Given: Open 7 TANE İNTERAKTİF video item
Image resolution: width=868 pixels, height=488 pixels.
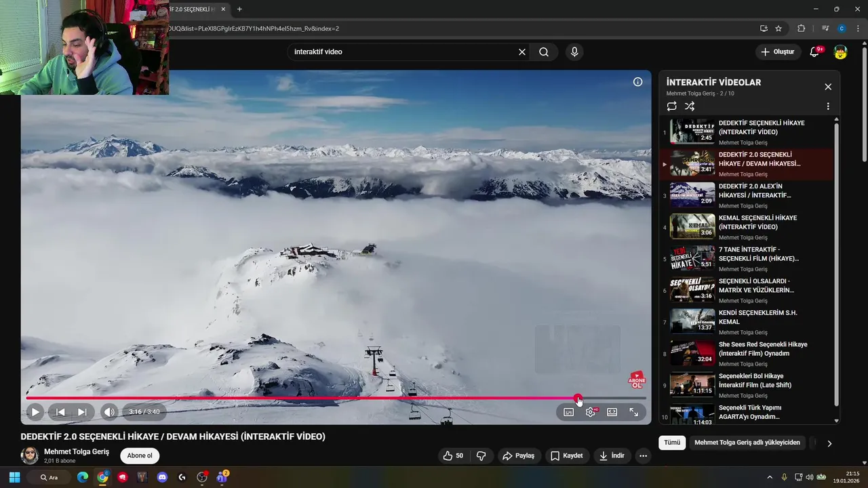Looking at the screenshot, I should [746, 259].
